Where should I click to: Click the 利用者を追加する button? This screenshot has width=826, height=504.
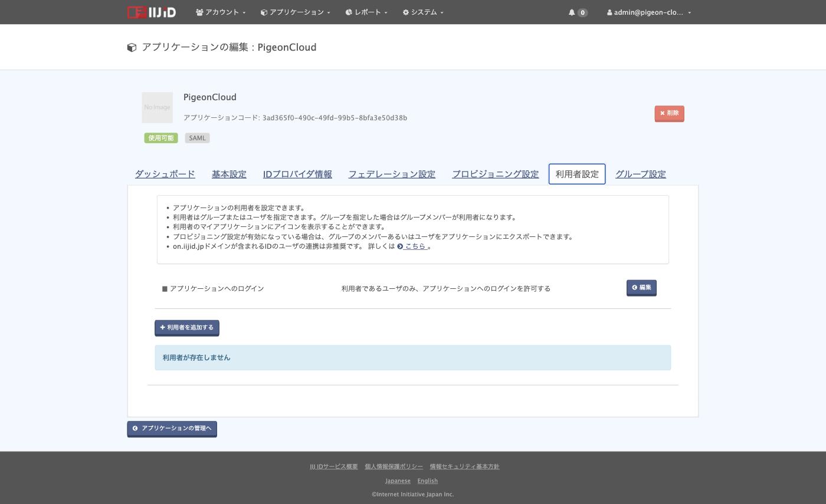(x=187, y=328)
